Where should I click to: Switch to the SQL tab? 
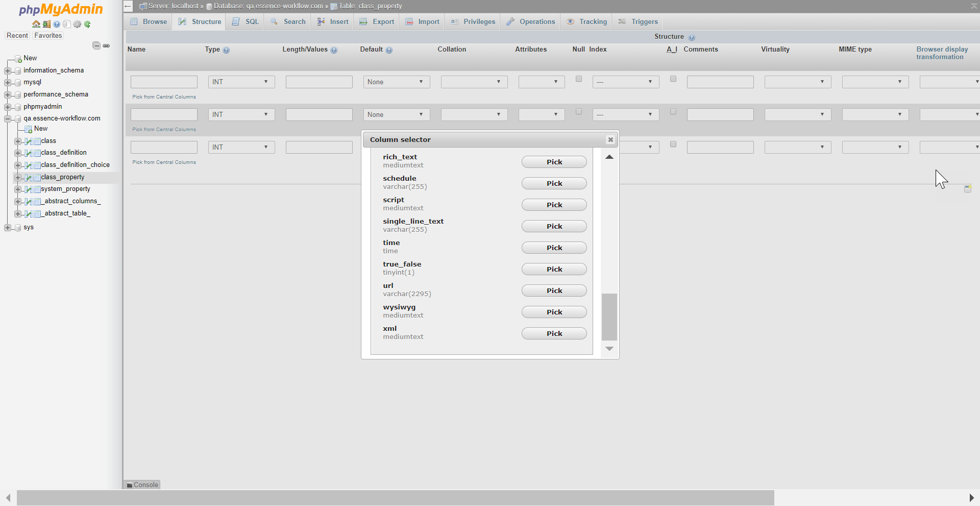245,21
